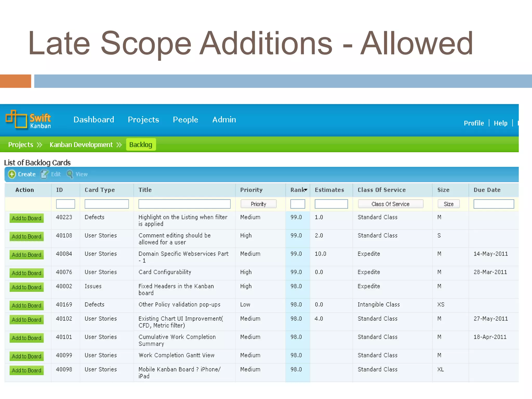Select 'Other Policy validation pop-ups' title
Screen dimensions: 532x399
(179, 304)
